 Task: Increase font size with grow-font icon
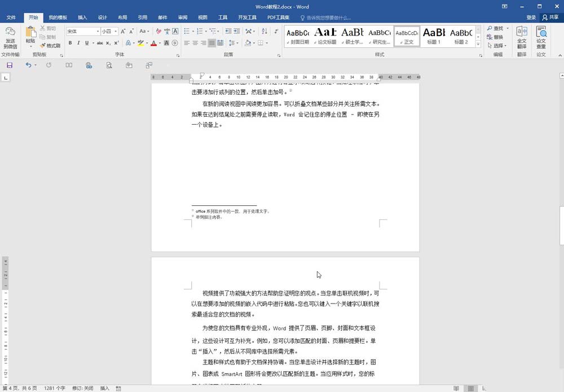coord(123,31)
